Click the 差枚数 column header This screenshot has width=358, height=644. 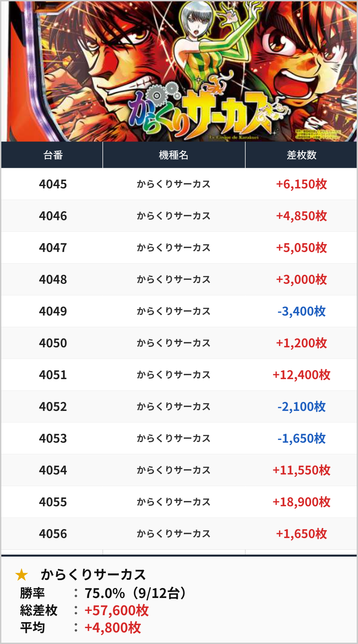point(301,155)
